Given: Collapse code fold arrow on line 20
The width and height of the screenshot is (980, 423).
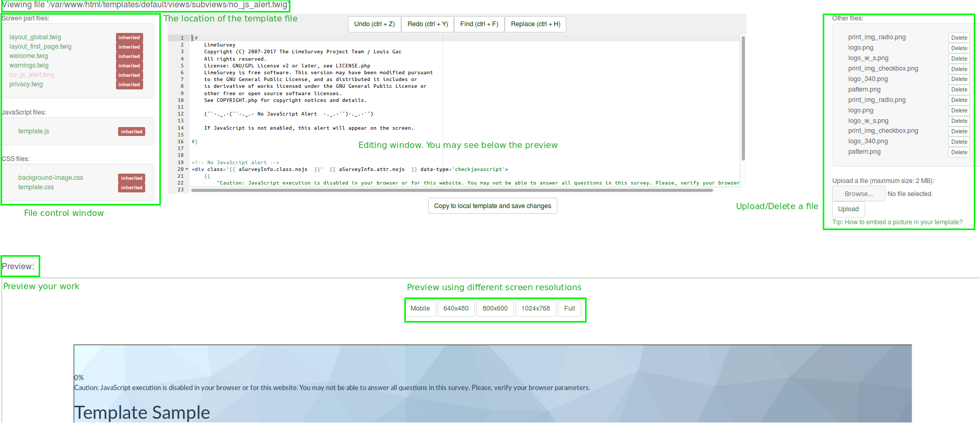Looking at the screenshot, I should pyautogui.click(x=187, y=169).
